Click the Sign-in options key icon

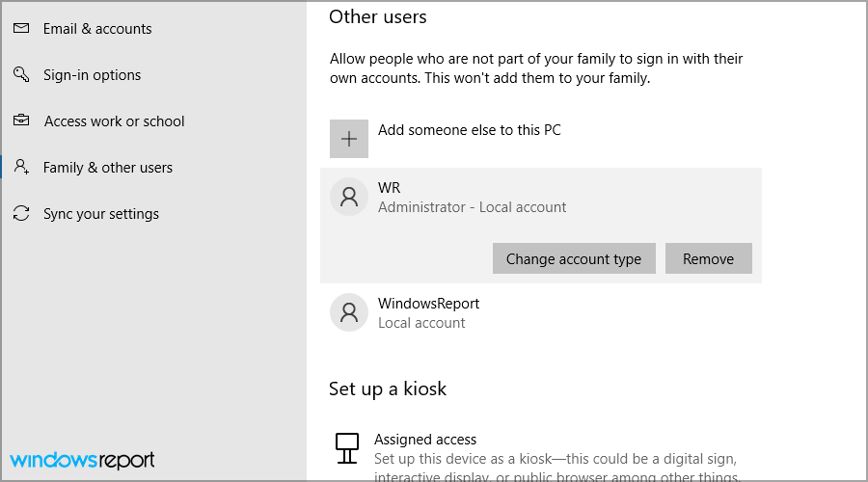click(x=21, y=75)
